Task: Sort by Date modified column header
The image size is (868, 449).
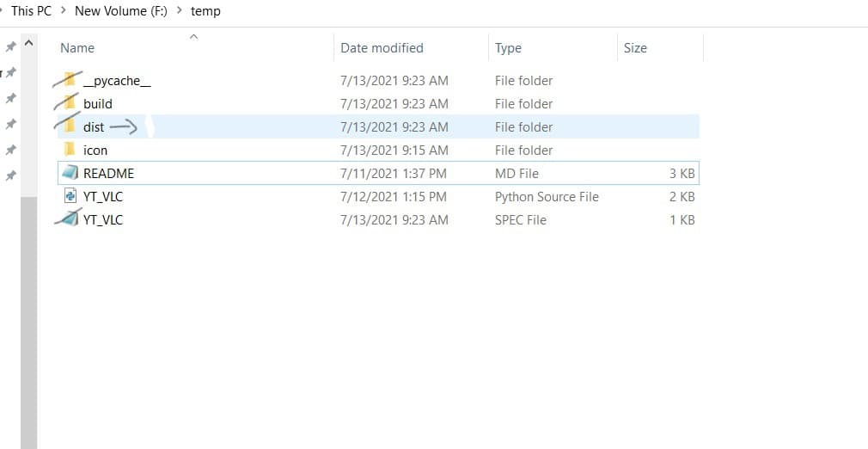Action: [382, 48]
